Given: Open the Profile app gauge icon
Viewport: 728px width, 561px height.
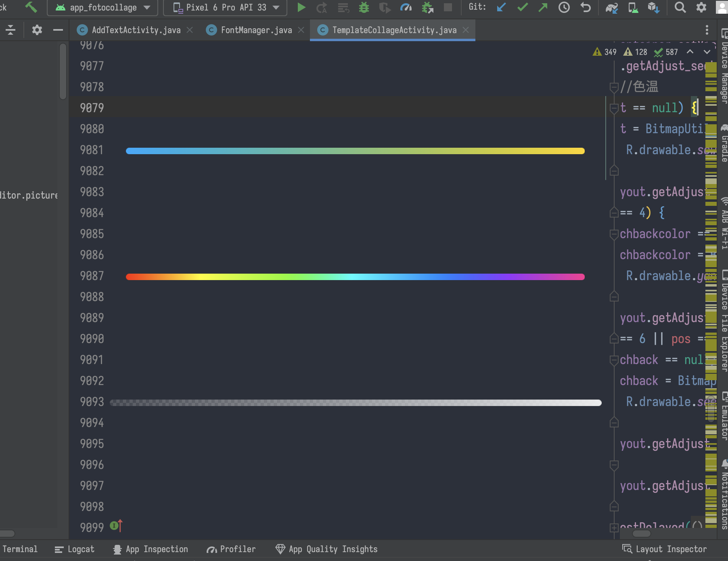Looking at the screenshot, I should 406,7.
